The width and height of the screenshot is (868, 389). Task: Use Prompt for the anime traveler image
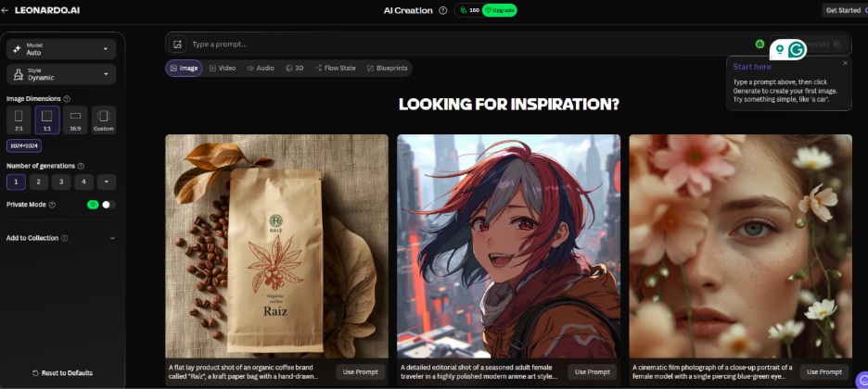tap(593, 372)
